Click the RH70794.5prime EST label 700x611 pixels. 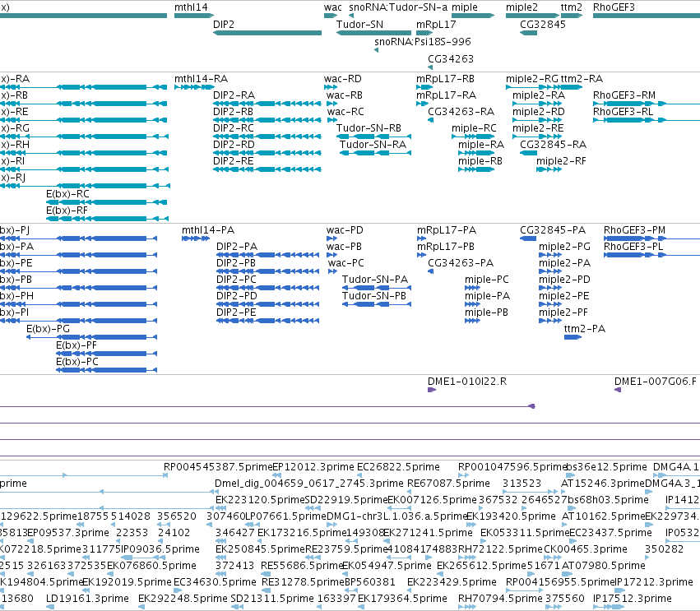tap(500, 599)
